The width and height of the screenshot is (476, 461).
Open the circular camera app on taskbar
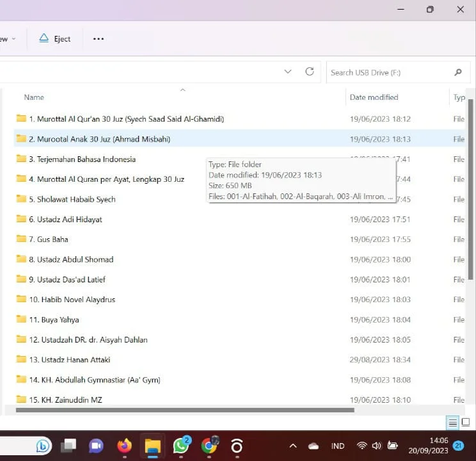[237, 446]
